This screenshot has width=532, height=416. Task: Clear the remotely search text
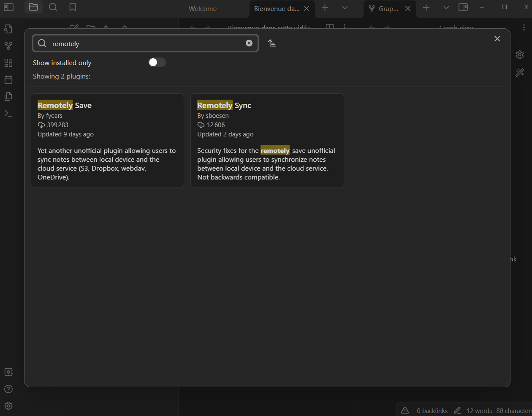(x=249, y=43)
